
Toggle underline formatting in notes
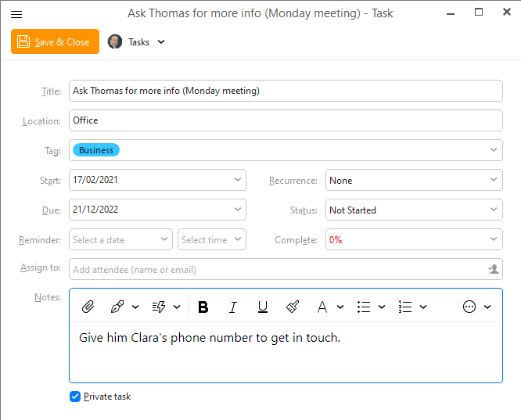(263, 307)
